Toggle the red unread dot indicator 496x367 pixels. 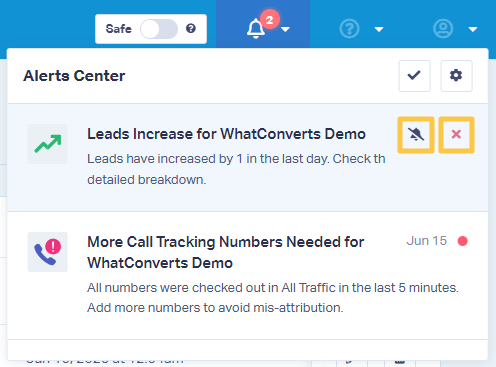(463, 241)
